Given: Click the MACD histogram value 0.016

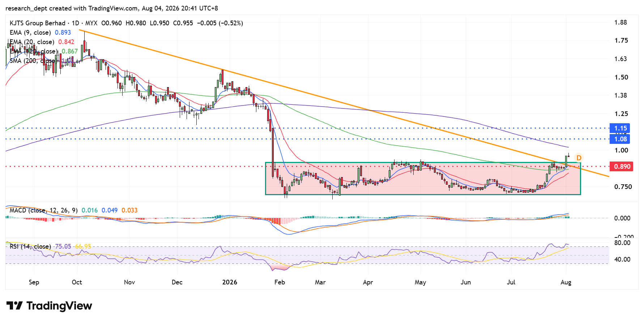Looking at the screenshot, I should click(x=90, y=210).
